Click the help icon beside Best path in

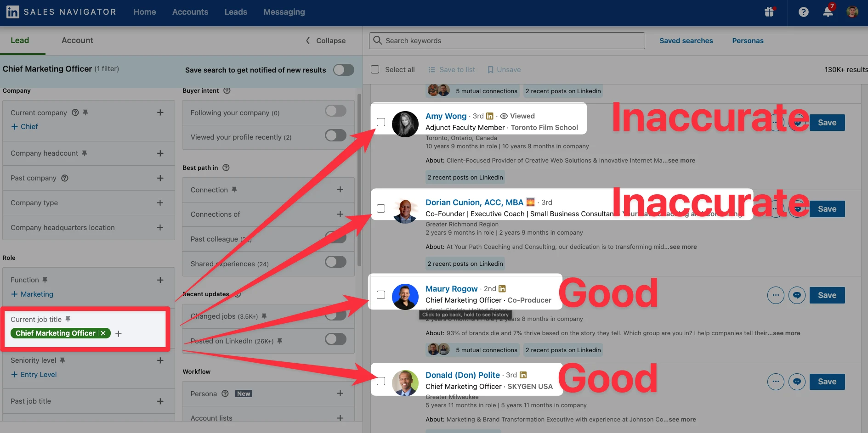pyautogui.click(x=226, y=168)
